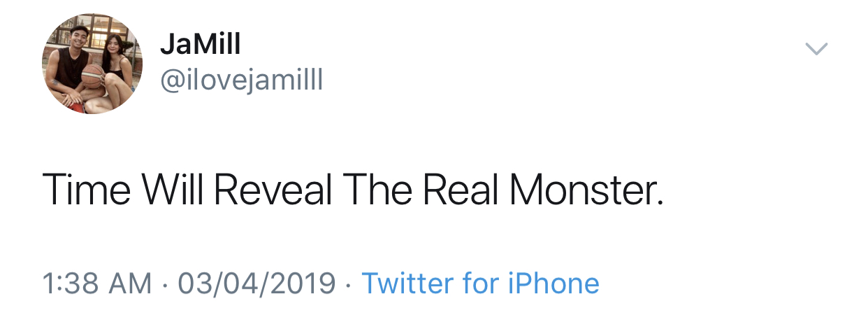Click the word Will in the tweet
The height and width of the screenshot is (331, 868).
[x=173, y=189]
